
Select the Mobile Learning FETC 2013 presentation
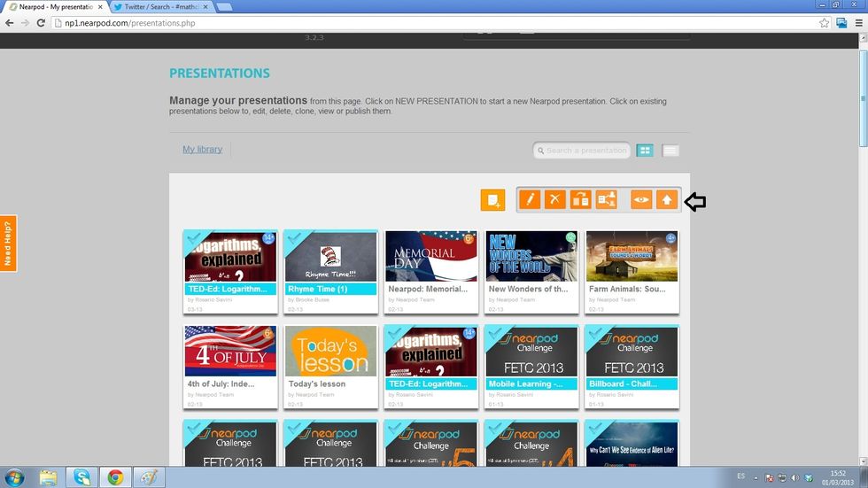pyautogui.click(x=531, y=367)
